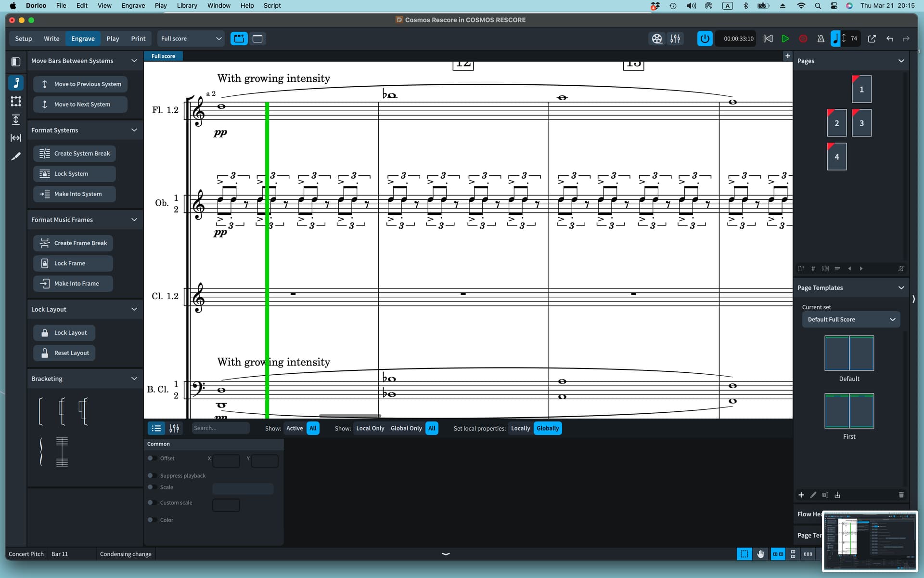Screen dimensions: 924x578
Task: Select page 3 thumbnail in Pages panel
Action: tap(861, 123)
